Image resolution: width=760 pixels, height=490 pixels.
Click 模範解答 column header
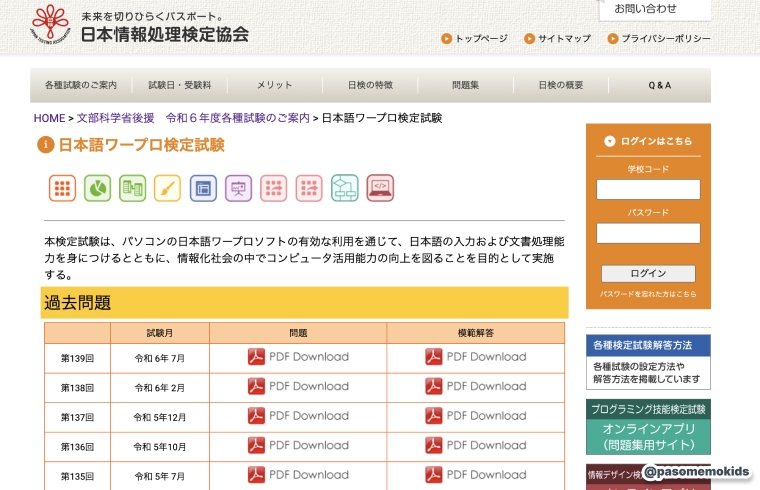pyautogui.click(x=475, y=333)
